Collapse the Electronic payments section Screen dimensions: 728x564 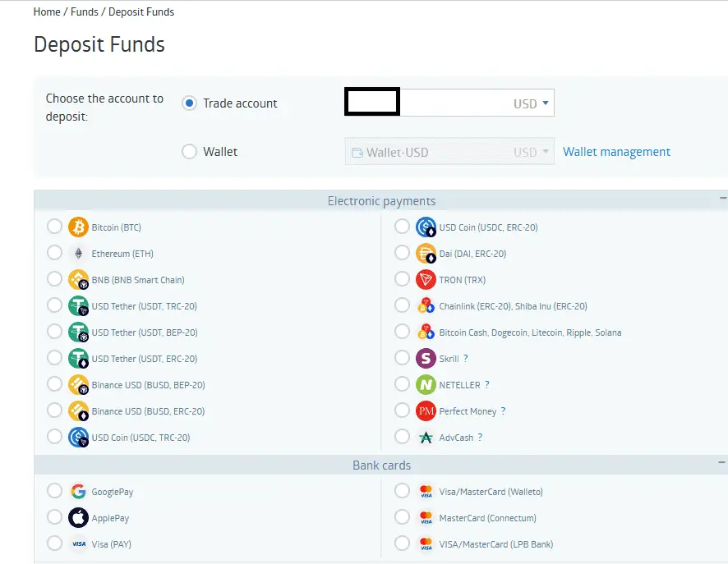point(722,198)
